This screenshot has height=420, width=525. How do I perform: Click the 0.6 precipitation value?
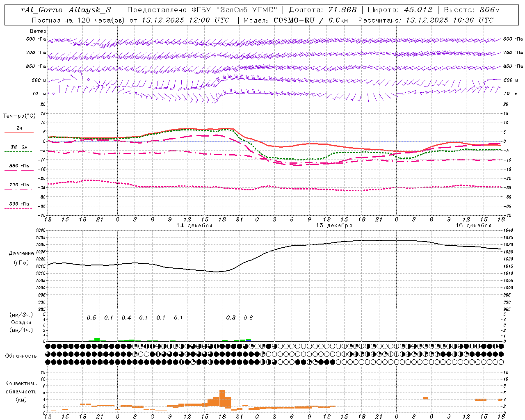(248, 318)
